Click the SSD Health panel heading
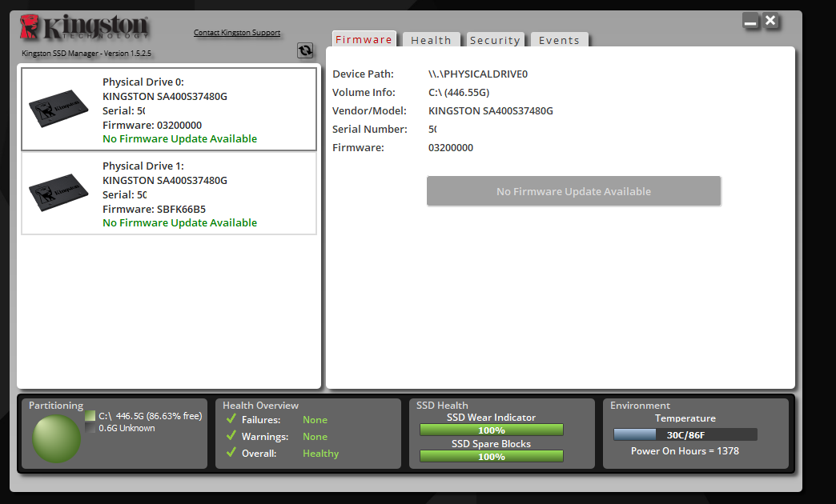 (x=442, y=406)
